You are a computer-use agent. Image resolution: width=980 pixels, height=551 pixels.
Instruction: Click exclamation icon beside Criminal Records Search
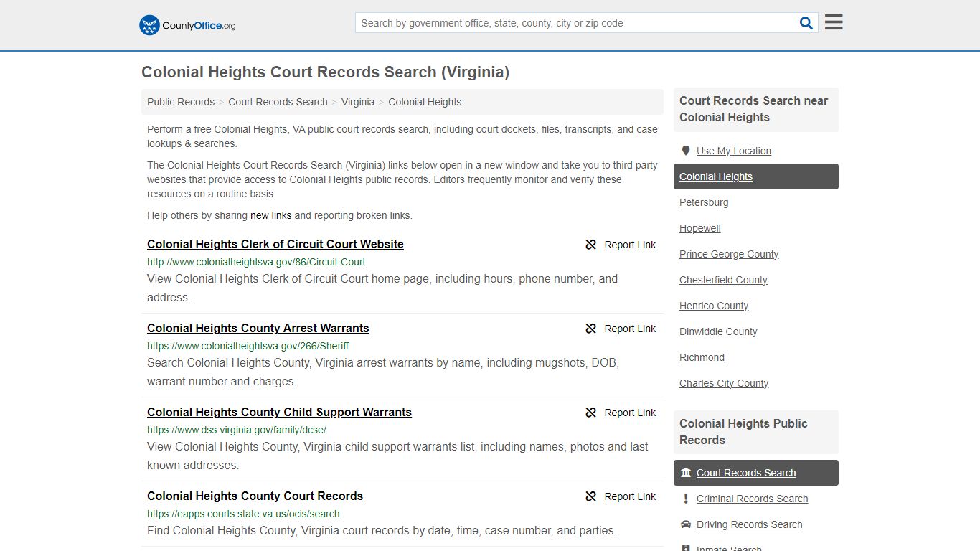[686, 499]
